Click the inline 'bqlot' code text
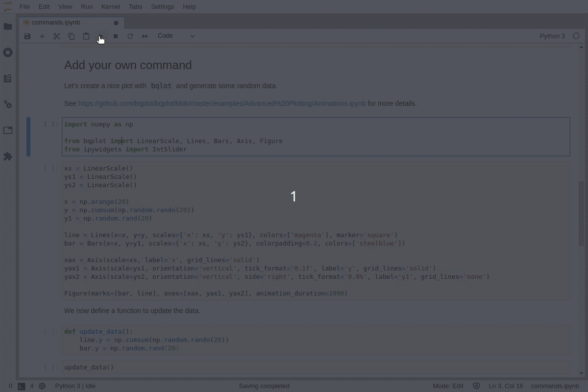This screenshot has height=392, width=588. pos(161,86)
